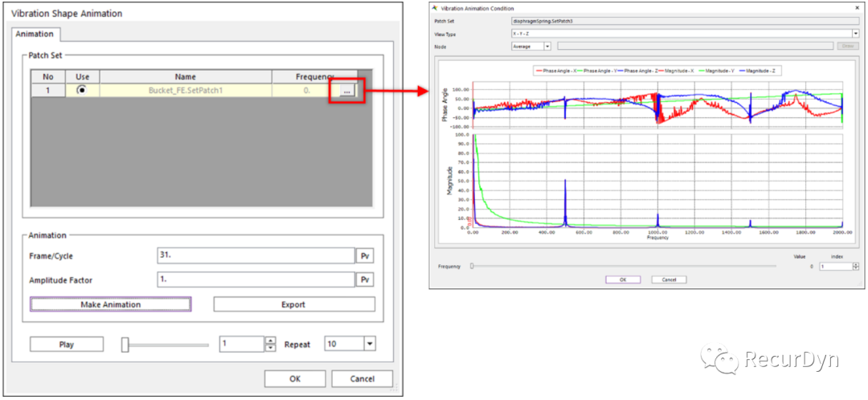Click the Export button
The width and height of the screenshot is (868, 400).
(x=293, y=304)
